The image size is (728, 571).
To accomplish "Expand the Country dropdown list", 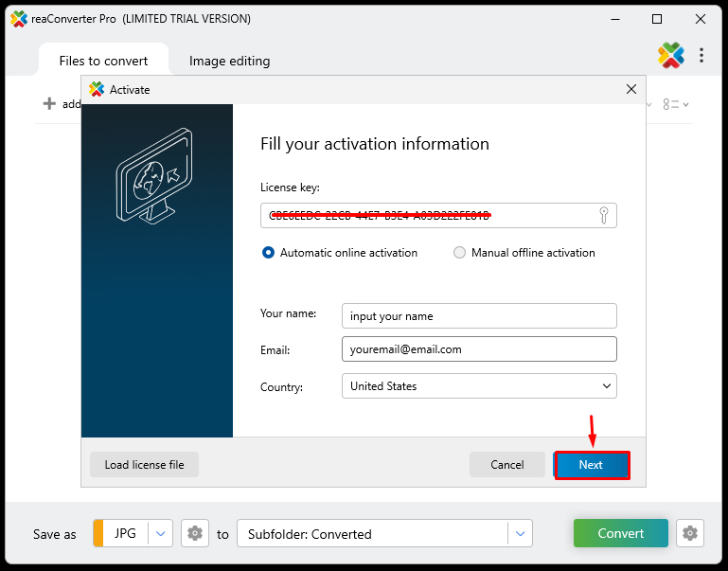I will [606, 386].
